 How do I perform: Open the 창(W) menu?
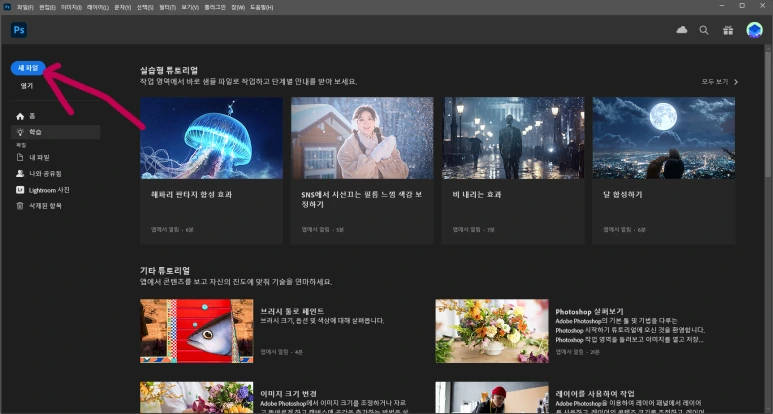(x=238, y=7)
